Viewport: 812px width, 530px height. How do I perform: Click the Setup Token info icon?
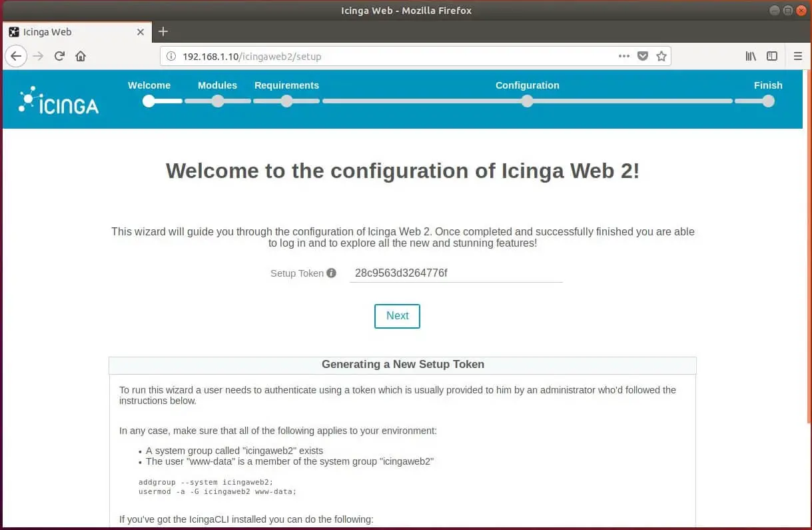click(331, 273)
